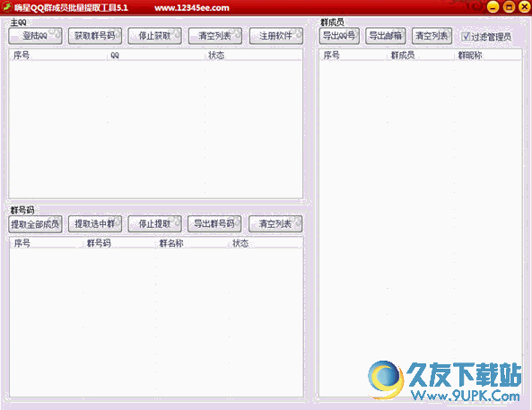Clear the group number list 清空列表
The height and width of the screenshot is (410, 532).
tap(275, 224)
